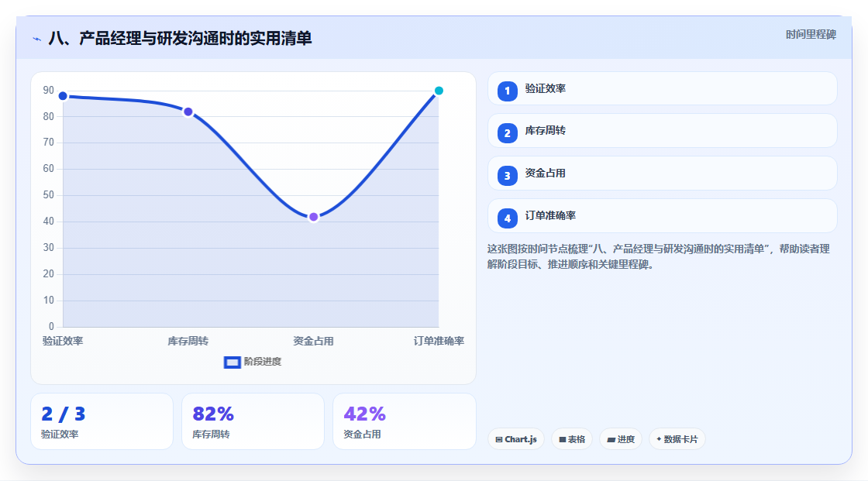Click the 验证效率 x-axis label
The height and width of the screenshot is (481, 868).
click(63, 341)
